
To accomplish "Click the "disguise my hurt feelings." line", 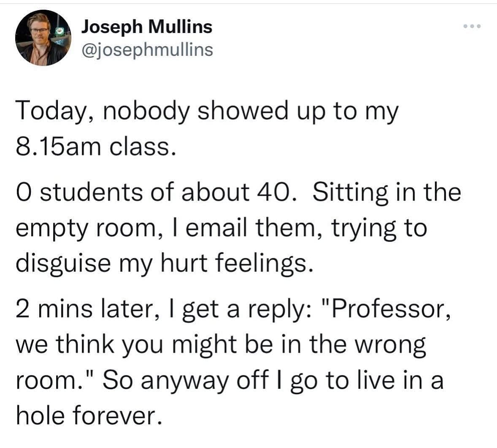I will [x=165, y=264].
